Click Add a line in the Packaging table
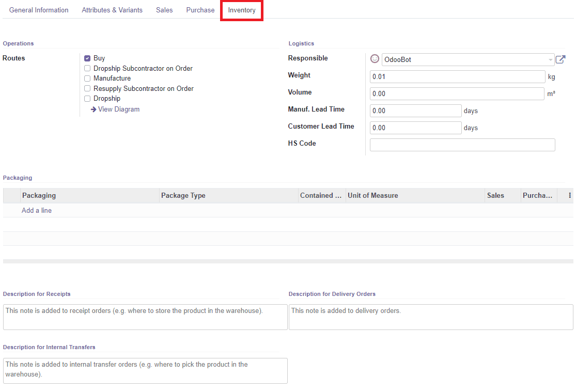This screenshot has width=576, height=392. 36,210
